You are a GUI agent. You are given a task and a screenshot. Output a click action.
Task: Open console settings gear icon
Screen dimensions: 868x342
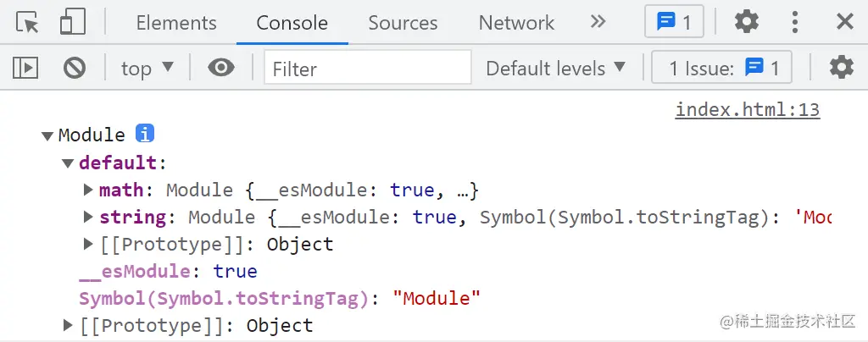[x=841, y=68]
